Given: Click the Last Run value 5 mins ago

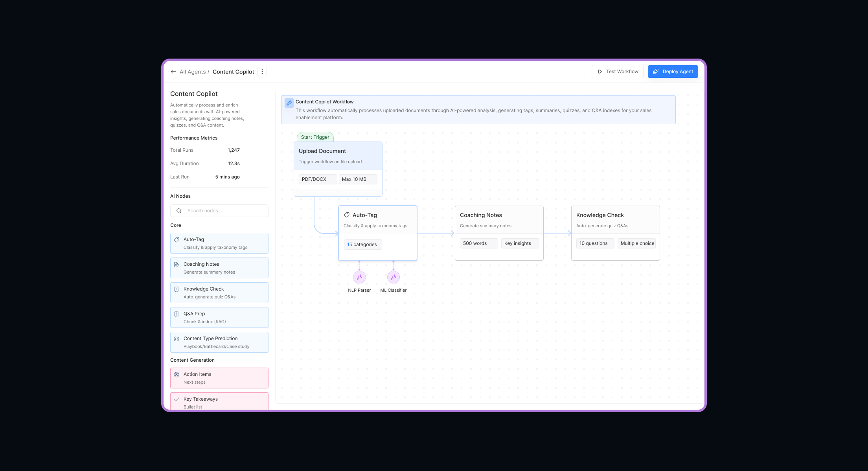Looking at the screenshot, I should click(x=227, y=177).
